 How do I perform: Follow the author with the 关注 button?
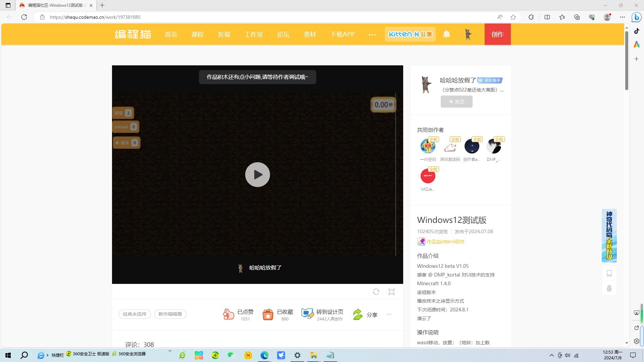coord(457,102)
